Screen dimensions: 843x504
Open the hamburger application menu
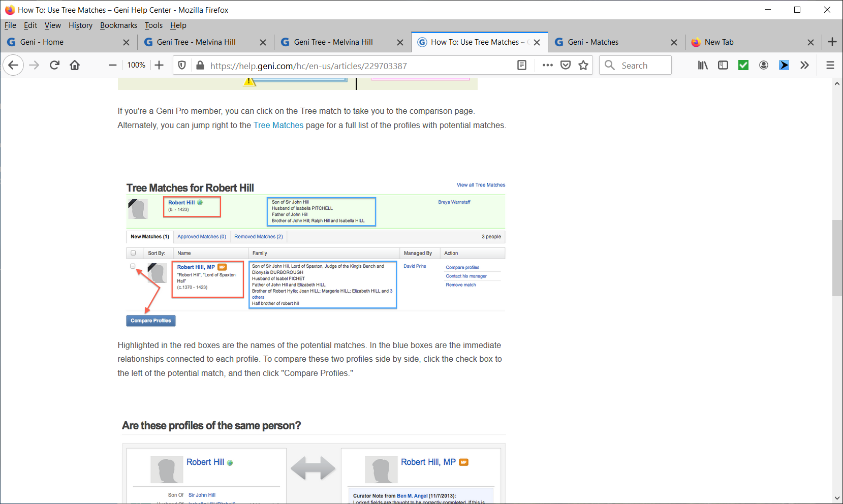pyautogui.click(x=830, y=65)
